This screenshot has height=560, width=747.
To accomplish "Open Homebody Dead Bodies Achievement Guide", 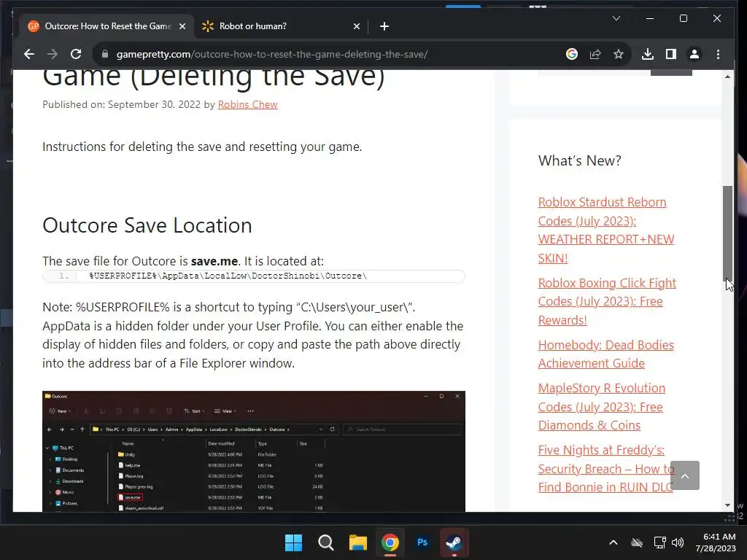I will [x=606, y=354].
